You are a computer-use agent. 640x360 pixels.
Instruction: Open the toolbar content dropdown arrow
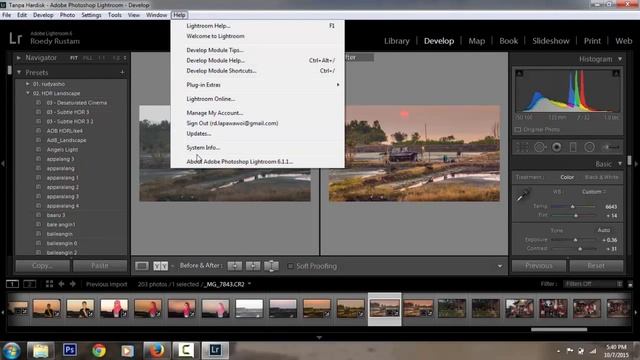click(500, 266)
